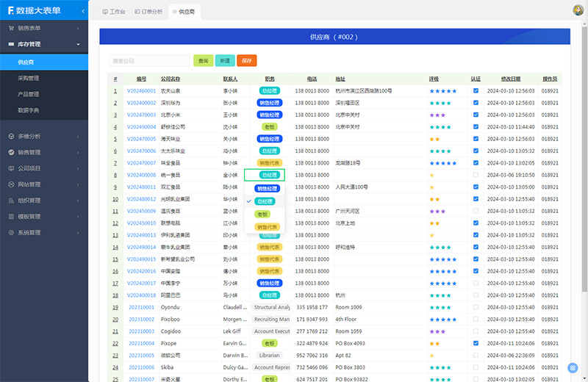Select the address cell PO Box 4093
The width and height of the screenshot is (588, 382).
350,343
